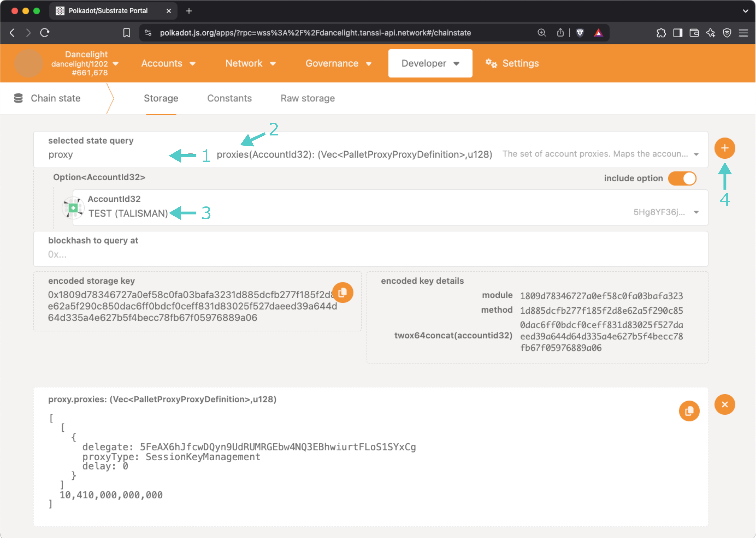Open the Leo AI sparkle icon

click(x=711, y=33)
